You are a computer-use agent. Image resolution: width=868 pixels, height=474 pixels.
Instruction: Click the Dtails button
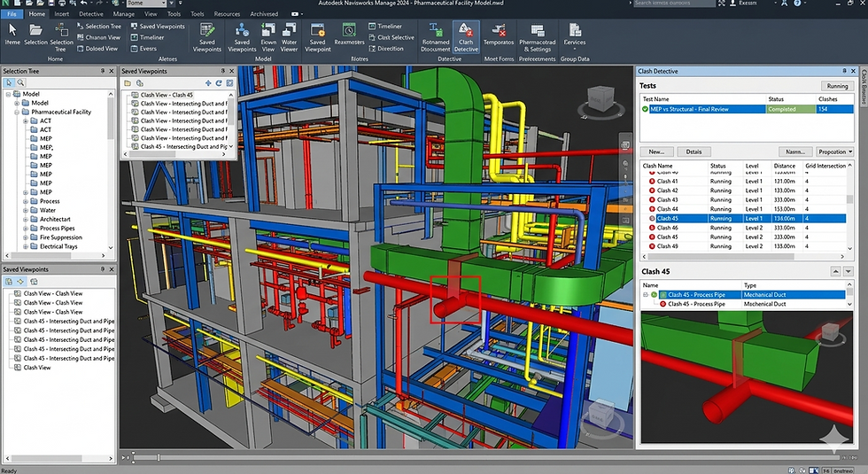point(694,152)
